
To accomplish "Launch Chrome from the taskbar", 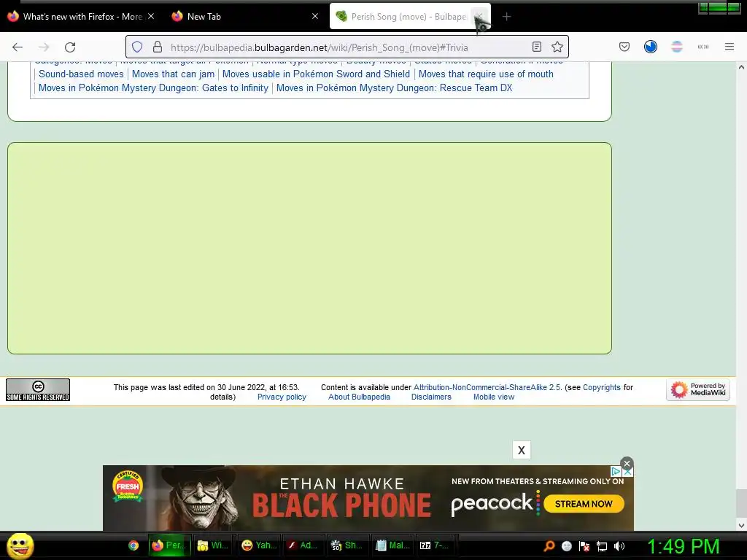I will point(133,545).
